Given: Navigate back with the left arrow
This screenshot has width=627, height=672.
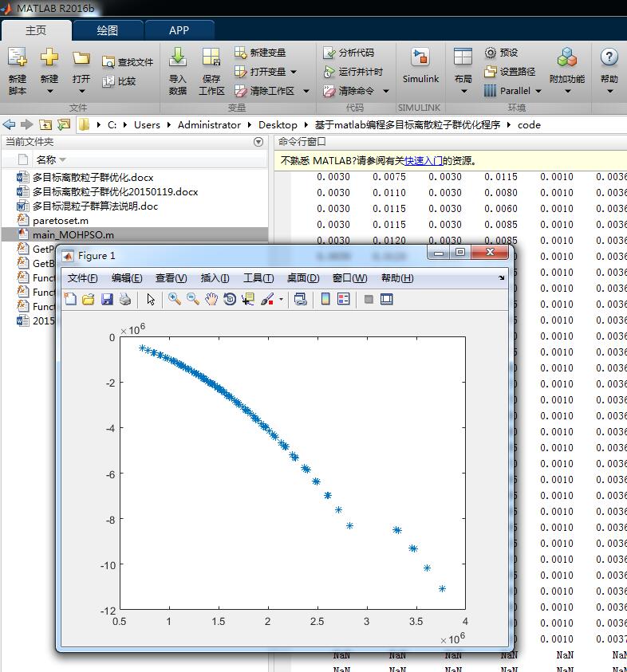Looking at the screenshot, I should [x=9, y=124].
